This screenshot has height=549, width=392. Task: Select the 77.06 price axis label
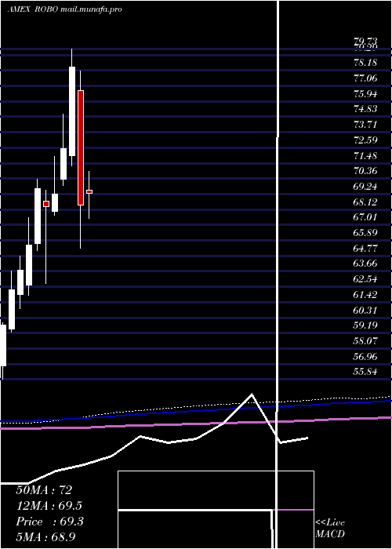(365, 78)
